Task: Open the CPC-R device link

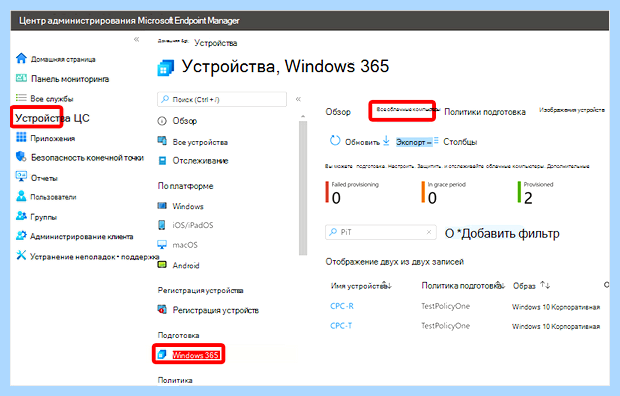Action: 342,306
